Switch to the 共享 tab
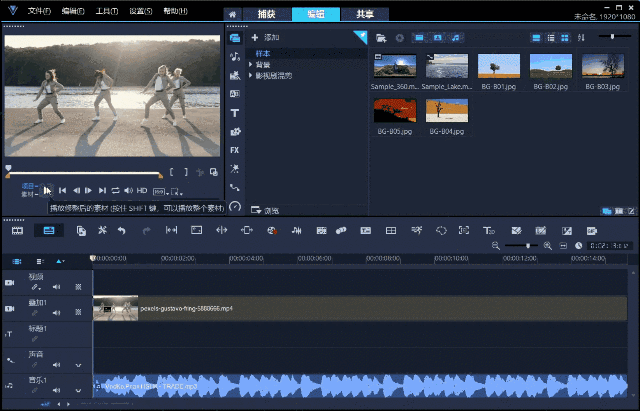 (x=365, y=14)
